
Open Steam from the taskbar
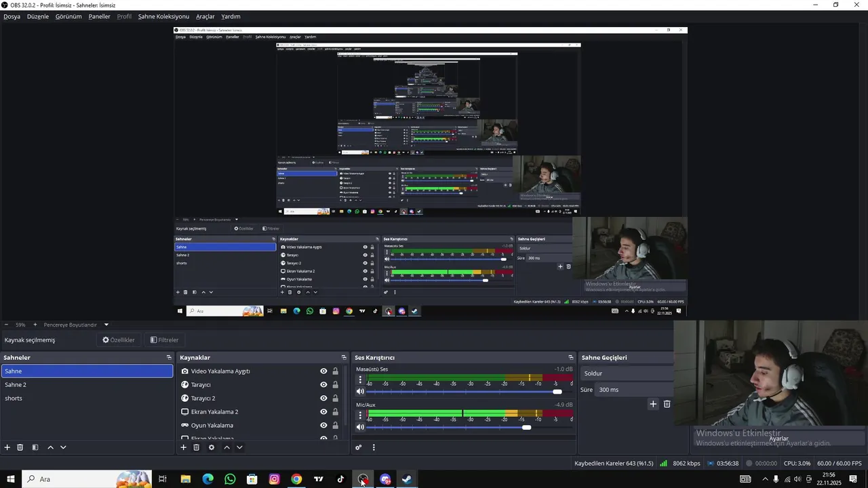[407, 479]
